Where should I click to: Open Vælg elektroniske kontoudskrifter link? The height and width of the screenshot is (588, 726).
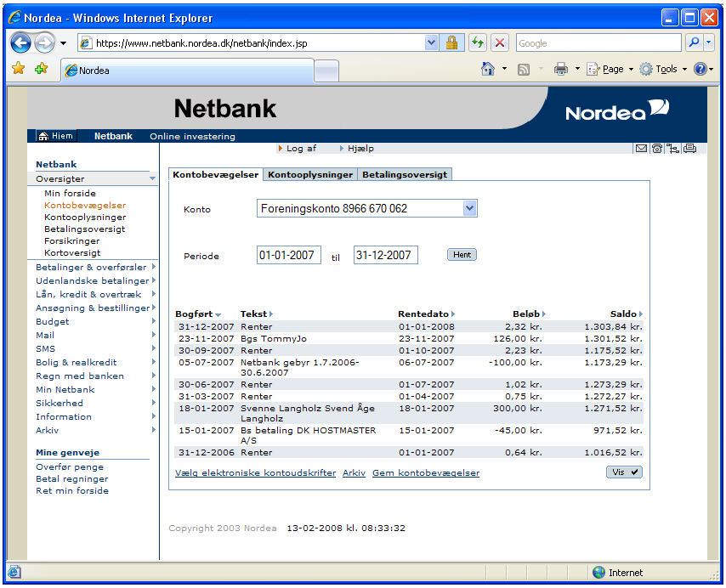click(x=255, y=472)
